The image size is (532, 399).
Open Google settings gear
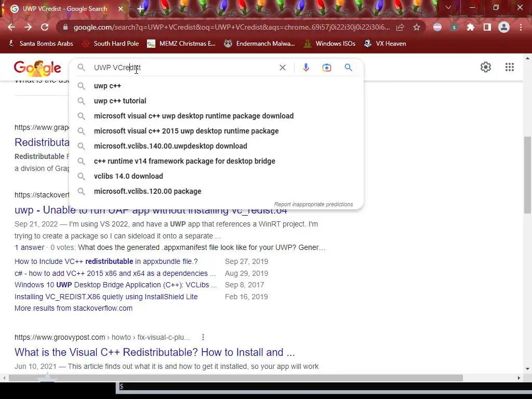pos(486,67)
